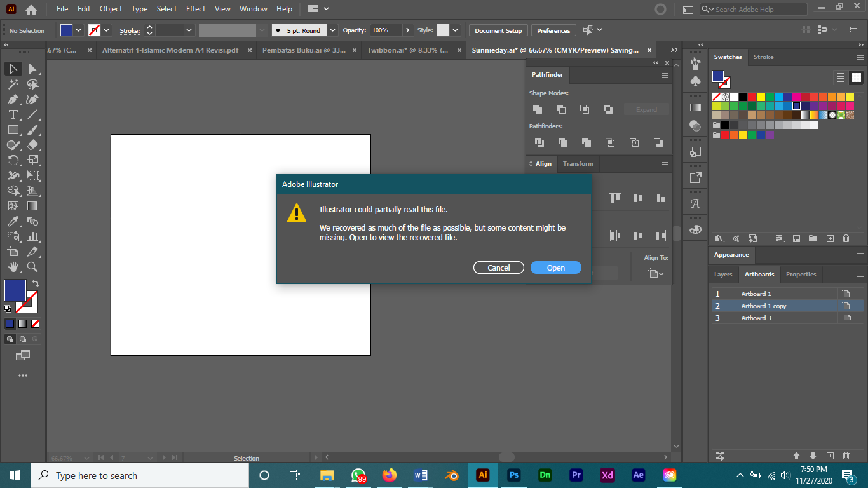
Task: Click Open in the recovery dialog
Action: tap(556, 268)
